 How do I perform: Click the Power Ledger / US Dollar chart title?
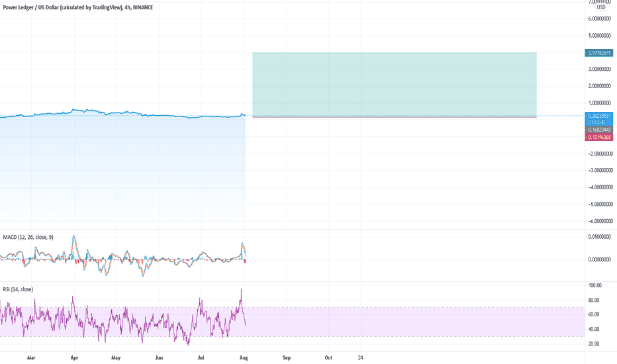[78, 7]
